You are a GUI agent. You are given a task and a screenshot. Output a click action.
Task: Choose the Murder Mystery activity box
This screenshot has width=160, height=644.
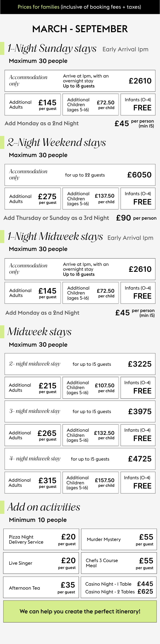[x=119, y=539]
